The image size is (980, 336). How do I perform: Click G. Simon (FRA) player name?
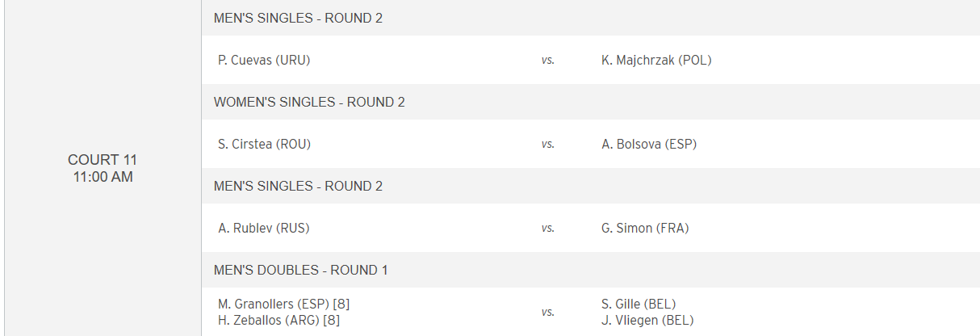coord(645,228)
